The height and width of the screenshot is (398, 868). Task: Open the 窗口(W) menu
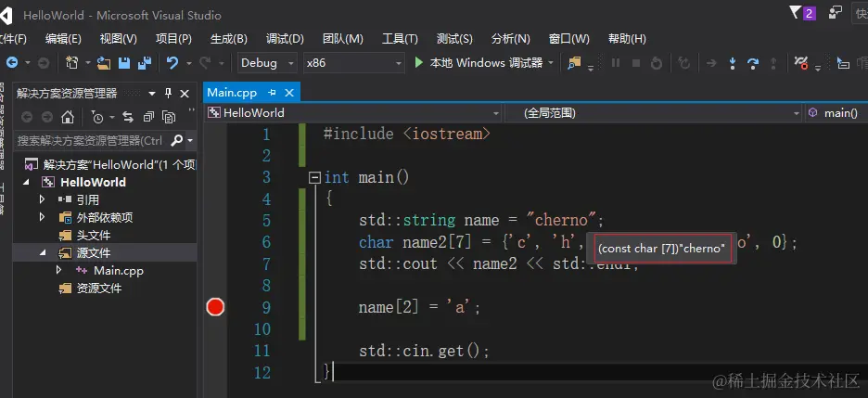point(568,39)
